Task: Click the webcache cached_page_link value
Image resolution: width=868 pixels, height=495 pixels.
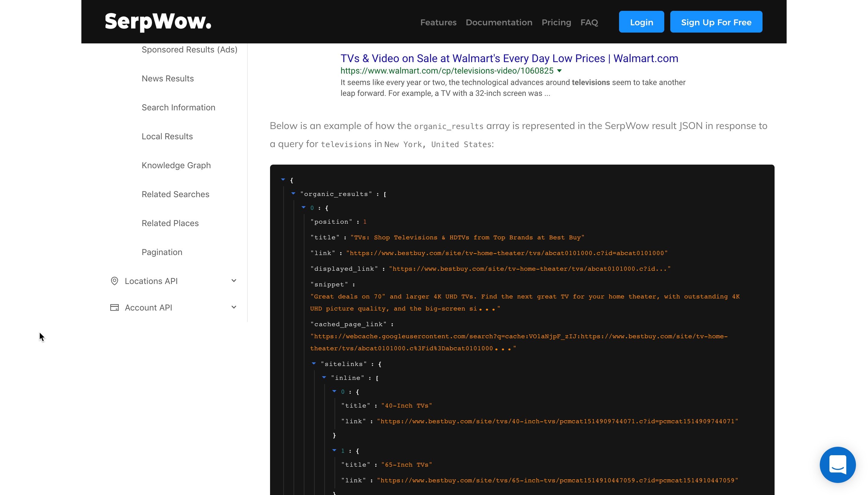Action: click(x=519, y=342)
